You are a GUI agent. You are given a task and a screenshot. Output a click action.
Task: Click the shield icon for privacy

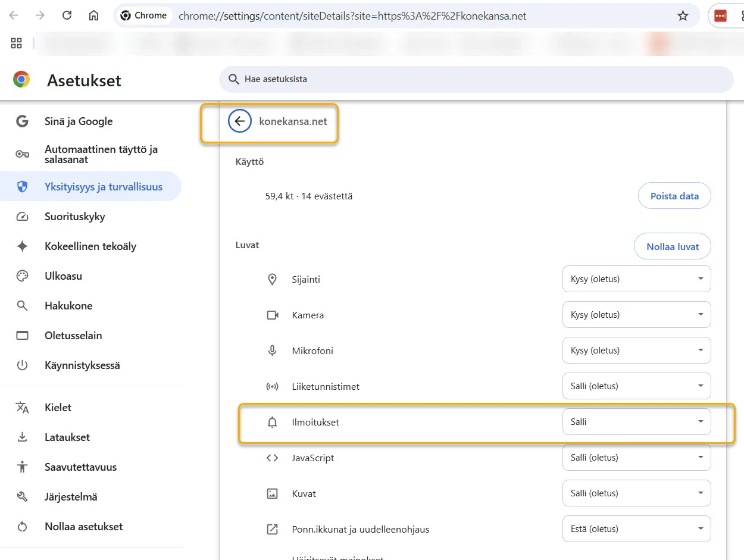click(22, 187)
